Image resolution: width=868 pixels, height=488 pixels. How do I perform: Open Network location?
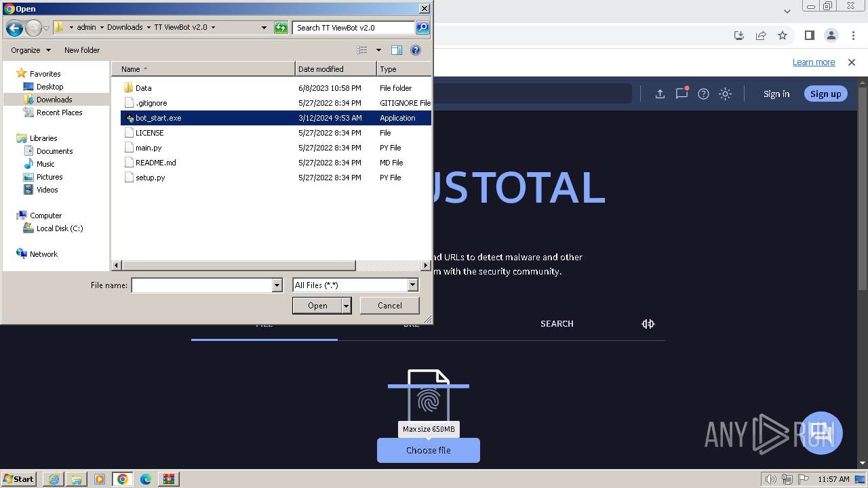tap(43, 254)
